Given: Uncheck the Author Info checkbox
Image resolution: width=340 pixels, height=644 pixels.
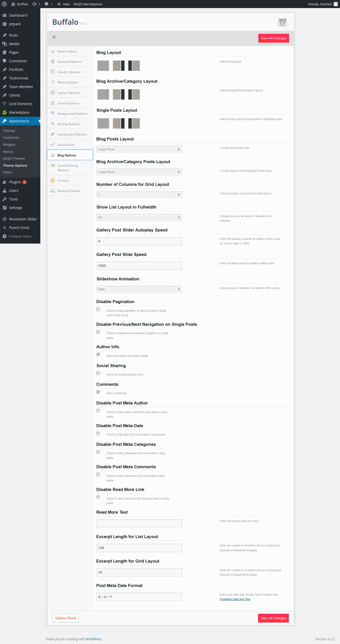Looking at the screenshot, I should [98, 355].
